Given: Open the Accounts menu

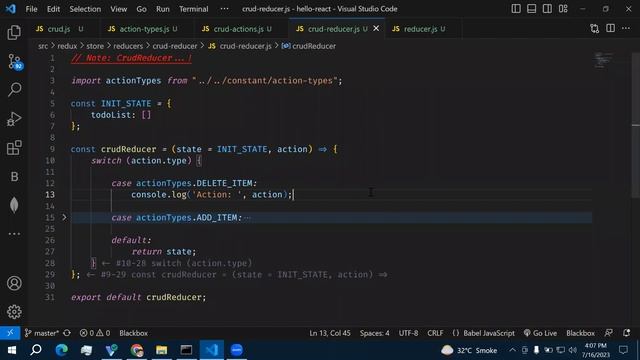Looking at the screenshot, I should [14, 283].
